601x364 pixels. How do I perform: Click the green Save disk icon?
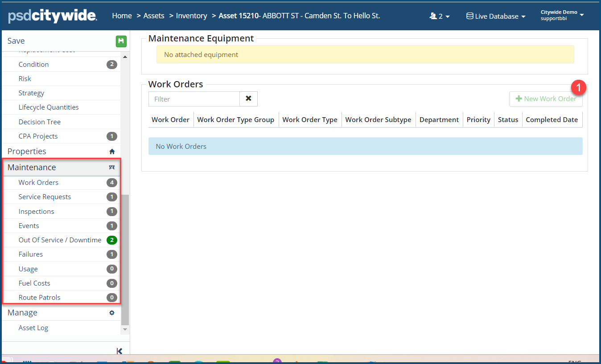pyautogui.click(x=121, y=41)
